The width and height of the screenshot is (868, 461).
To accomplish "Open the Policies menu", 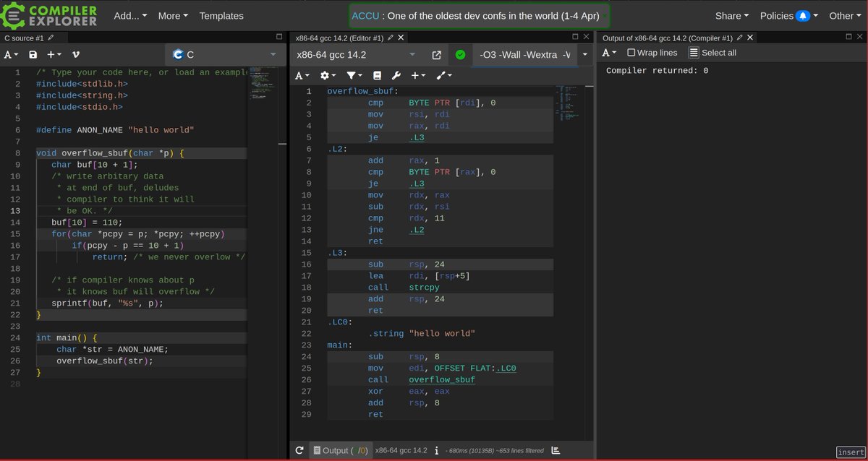I will click(789, 15).
